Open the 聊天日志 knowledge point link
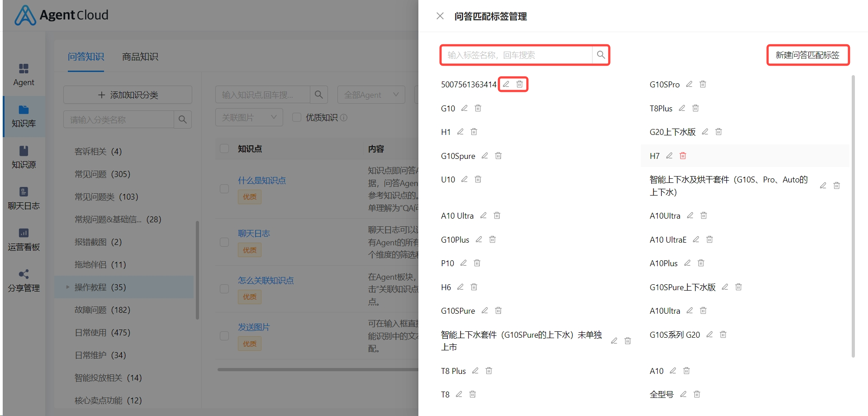The height and width of the screenshot is (416, 868). click(x=254, y=233)
